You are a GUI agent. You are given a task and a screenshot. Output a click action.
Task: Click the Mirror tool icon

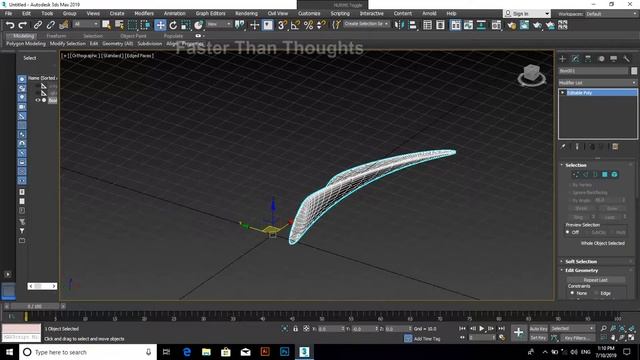pos(398,25)
